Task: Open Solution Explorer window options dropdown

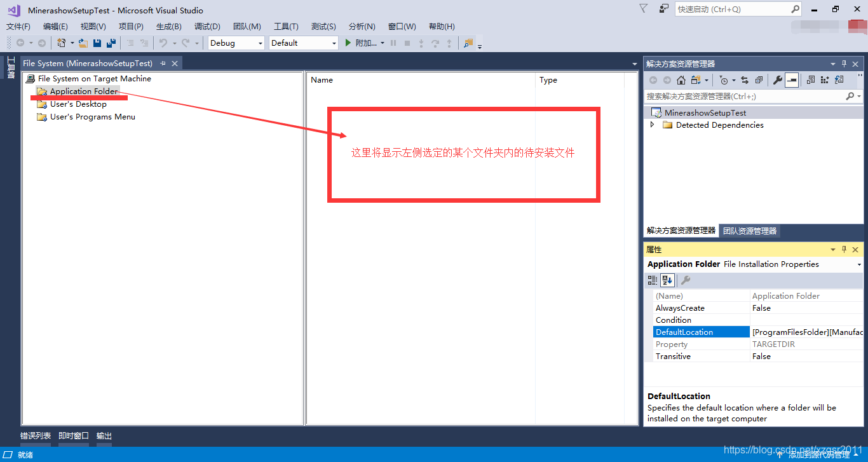Action: coord(832,64)
